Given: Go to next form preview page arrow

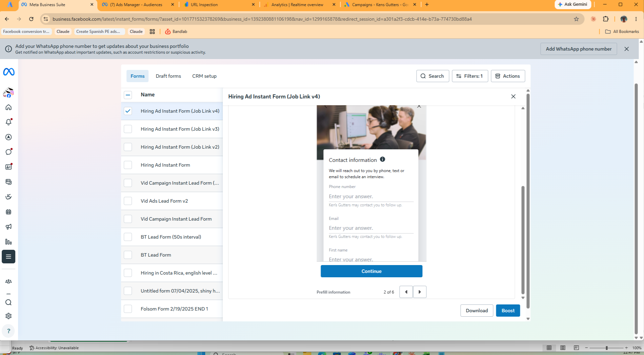Looking at the screenshot, I should click(x=420, y=292).
